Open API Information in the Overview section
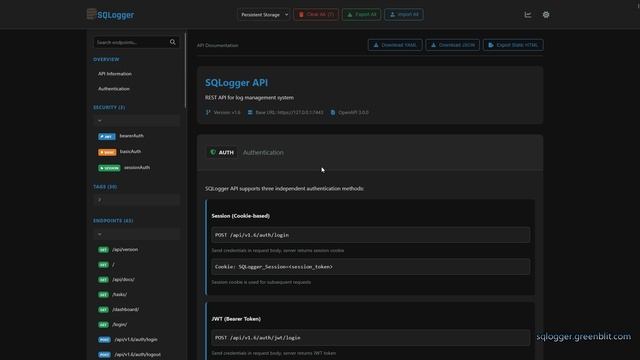Viewport: 640px width, 360px height. click(x=115, y=74)
